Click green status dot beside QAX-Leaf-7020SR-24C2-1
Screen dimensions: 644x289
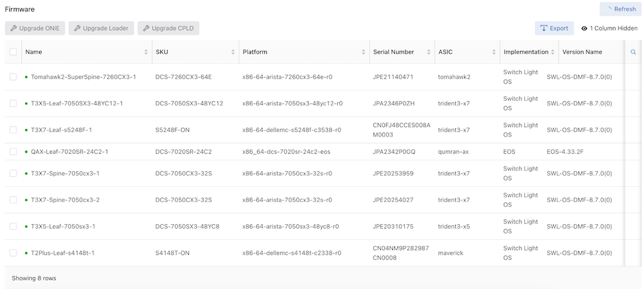tap(27, 152)
